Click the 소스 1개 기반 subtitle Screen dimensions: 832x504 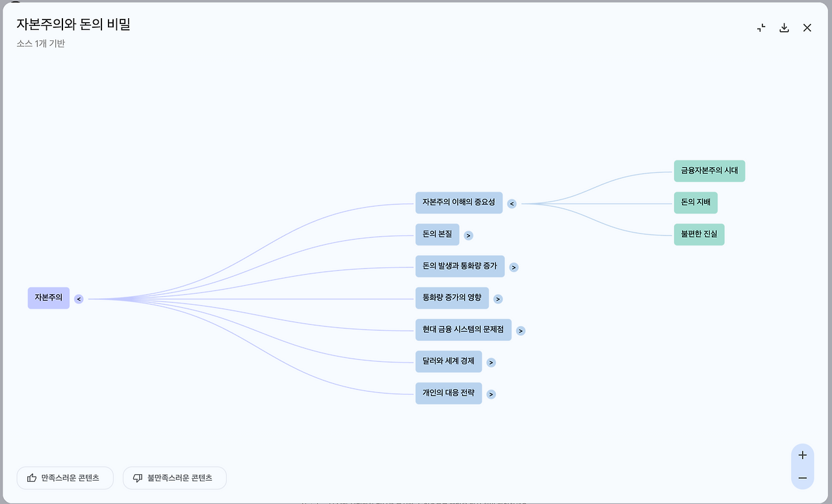[41, 44]
